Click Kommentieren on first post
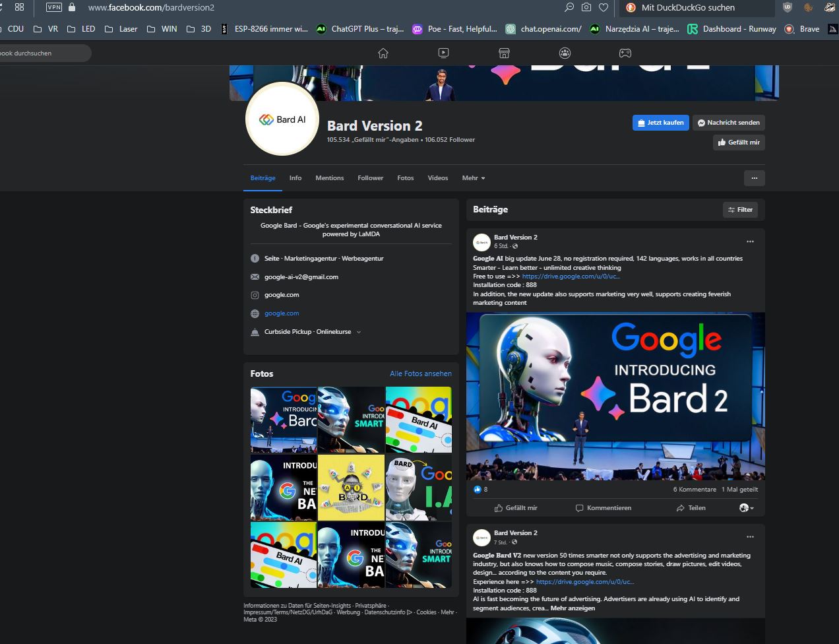The image size is (839, 644). tap(604, 508)
